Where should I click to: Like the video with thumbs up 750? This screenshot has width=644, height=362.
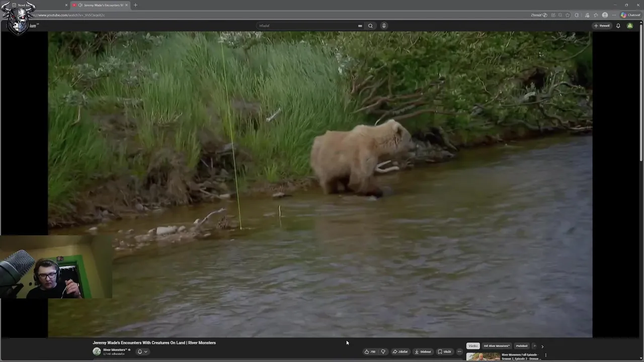click(370, 351)
